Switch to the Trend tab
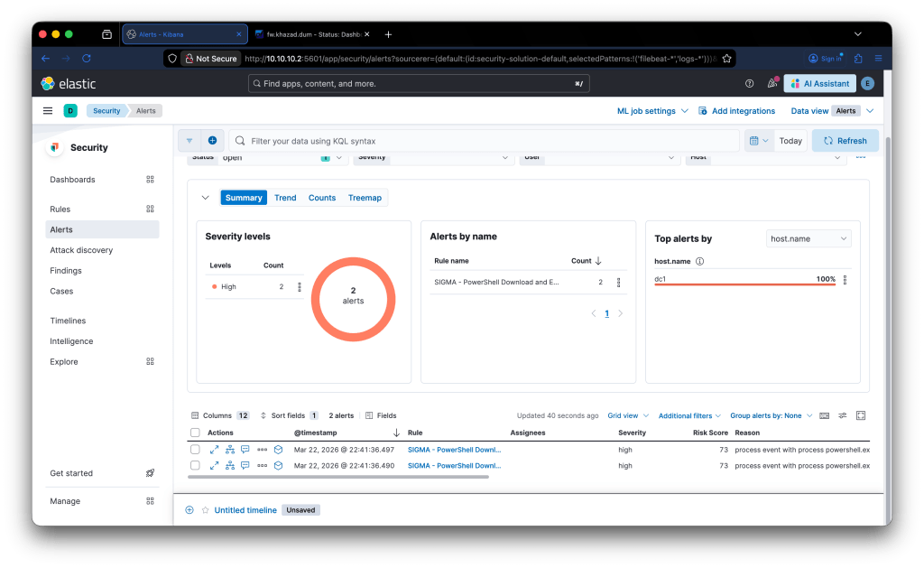 tap(285, 198)
